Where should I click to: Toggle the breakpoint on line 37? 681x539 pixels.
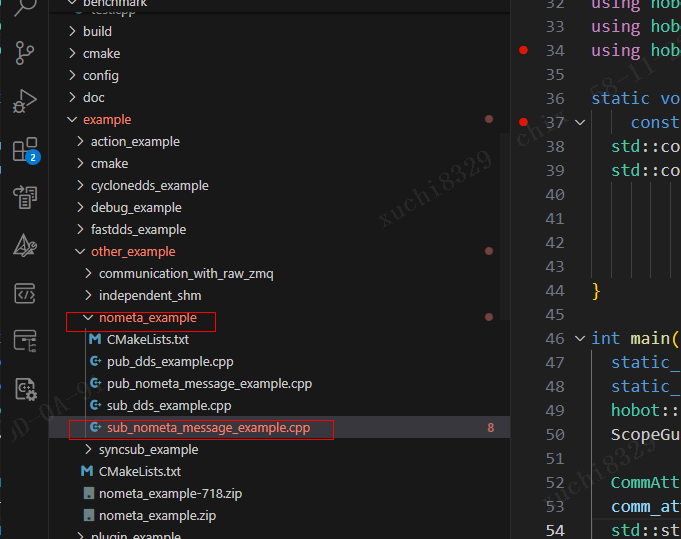523,122
